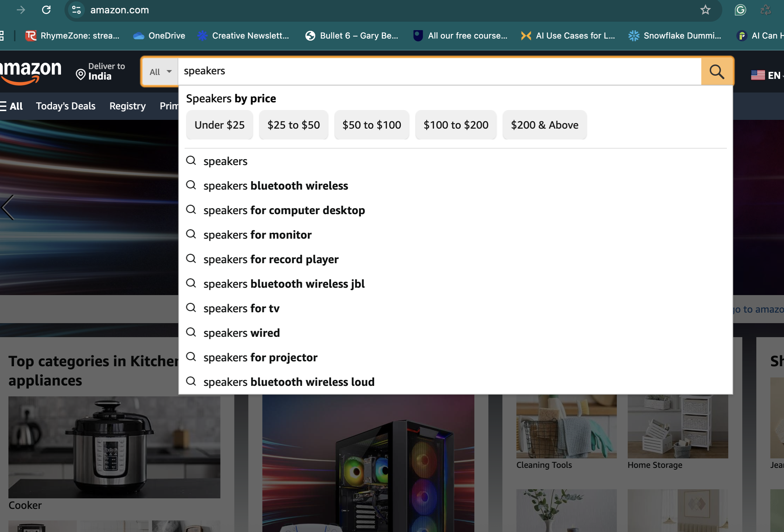Open the Cooker category thumbnail
Viewport: 784px width, 532px height.
coord(114,447)
